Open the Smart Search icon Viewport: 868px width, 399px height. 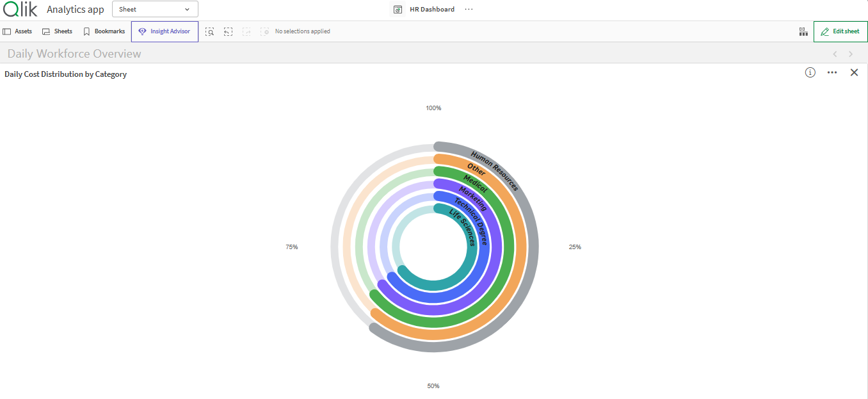click(209, 31)
